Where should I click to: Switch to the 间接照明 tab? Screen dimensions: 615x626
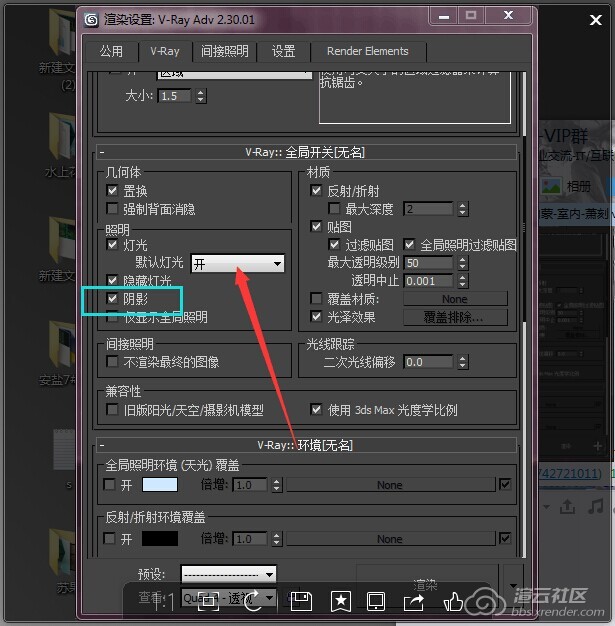pos(224,52)
